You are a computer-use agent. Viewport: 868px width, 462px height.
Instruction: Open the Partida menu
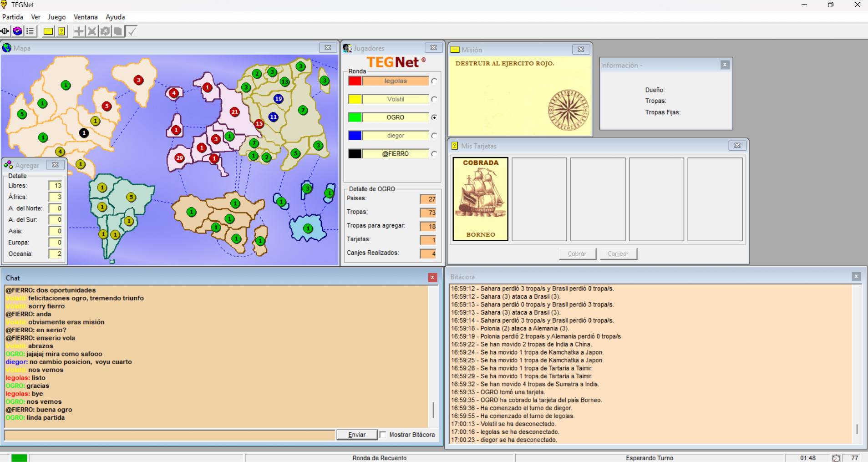coord(13,17)
